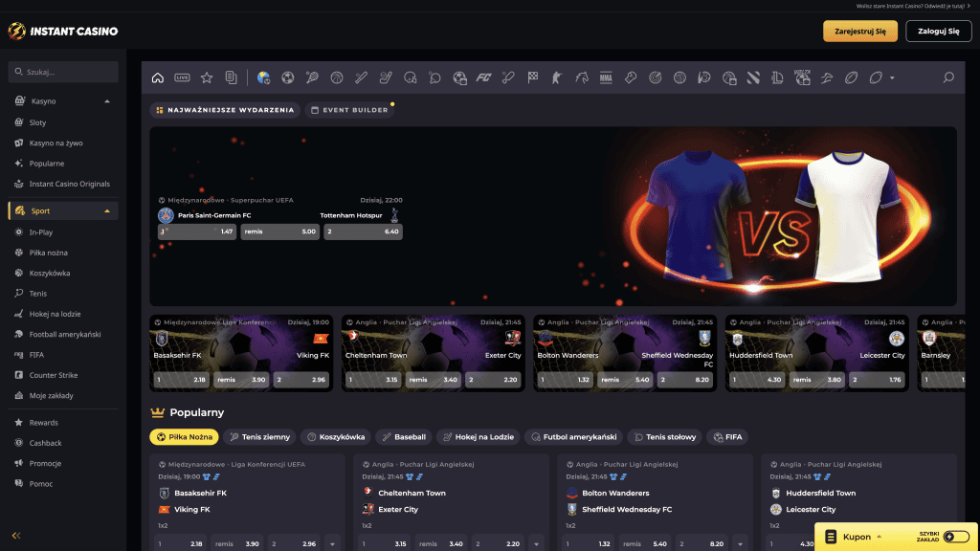980x551 pixels.
Task: Click the old Instant Casino link
Action: (912, 7)
